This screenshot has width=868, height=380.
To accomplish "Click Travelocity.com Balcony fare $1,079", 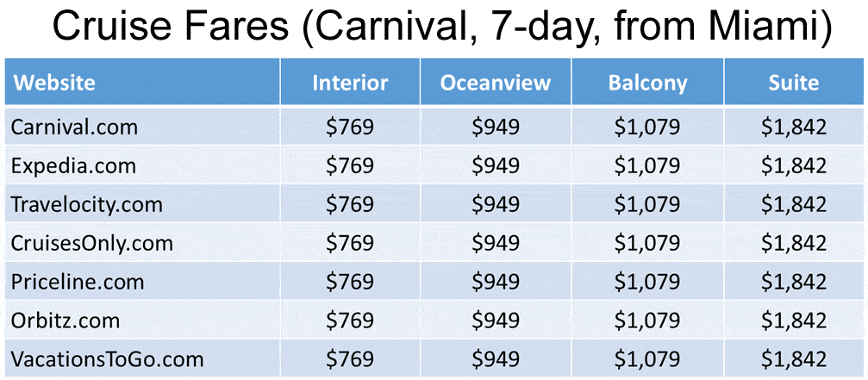I will pos(647,204).
